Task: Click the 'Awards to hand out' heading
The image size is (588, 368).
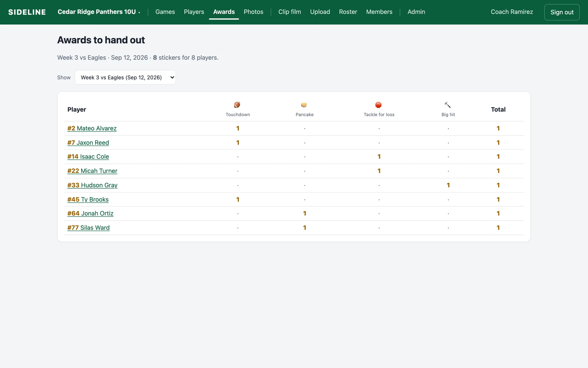Action: click(x=101, y=40)
